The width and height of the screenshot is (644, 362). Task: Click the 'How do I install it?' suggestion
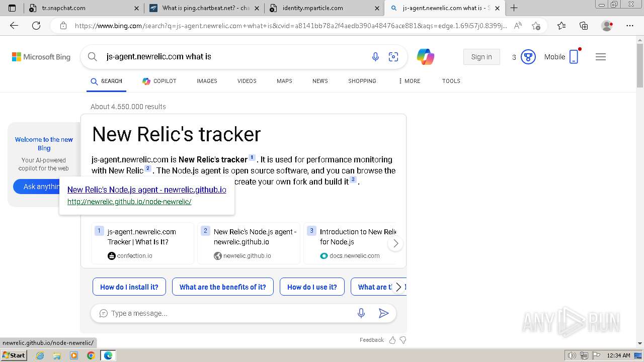tap(129, 287)
